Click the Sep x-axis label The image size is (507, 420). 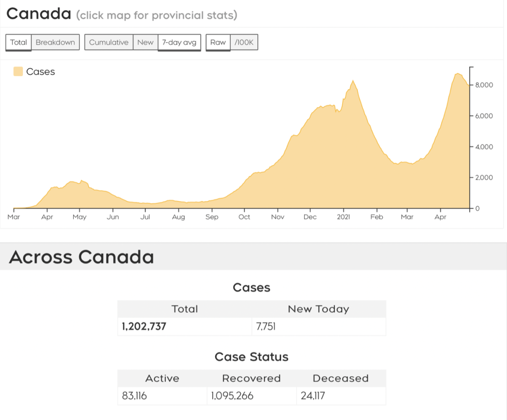(212, 217)
